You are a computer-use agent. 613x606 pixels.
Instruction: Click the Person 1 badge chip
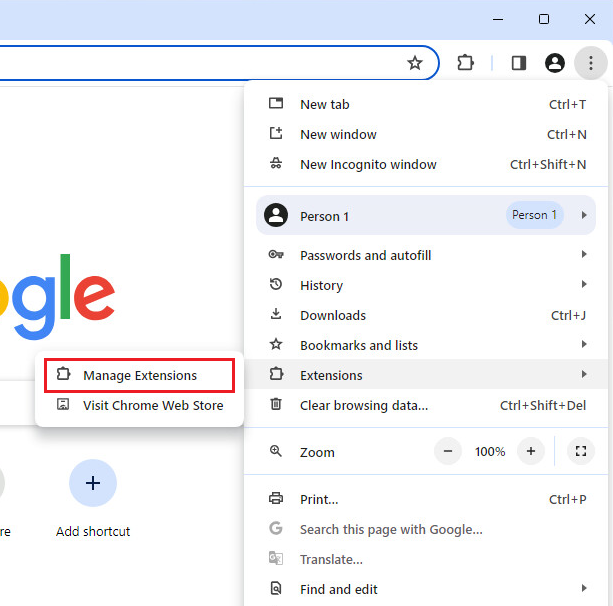[x=535, y=215]
